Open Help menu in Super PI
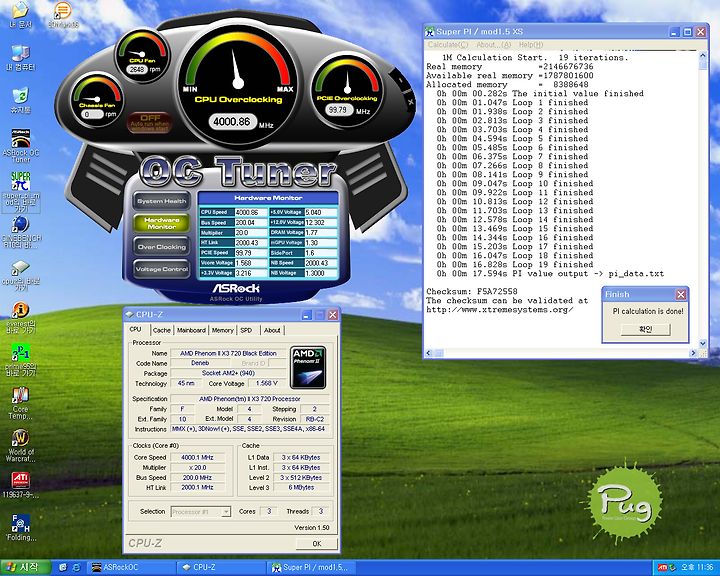Screen dimensions: 720x576 click(531, 45)
